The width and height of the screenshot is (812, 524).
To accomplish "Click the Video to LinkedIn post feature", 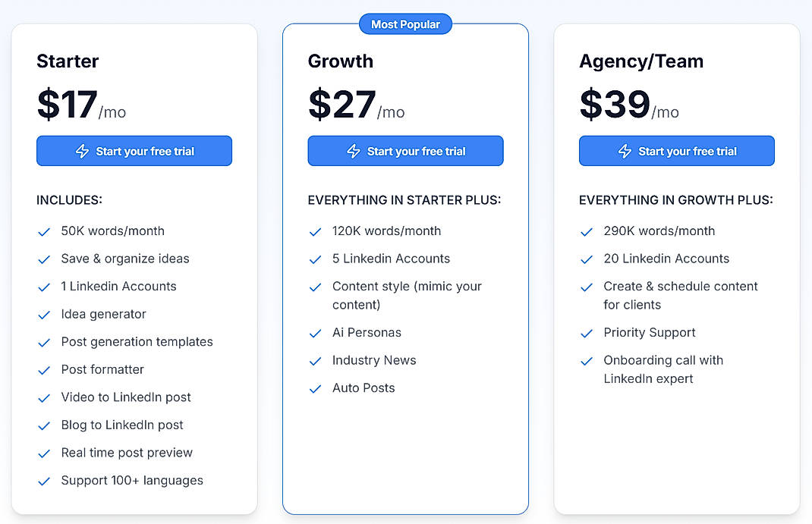I will [126, 397].
